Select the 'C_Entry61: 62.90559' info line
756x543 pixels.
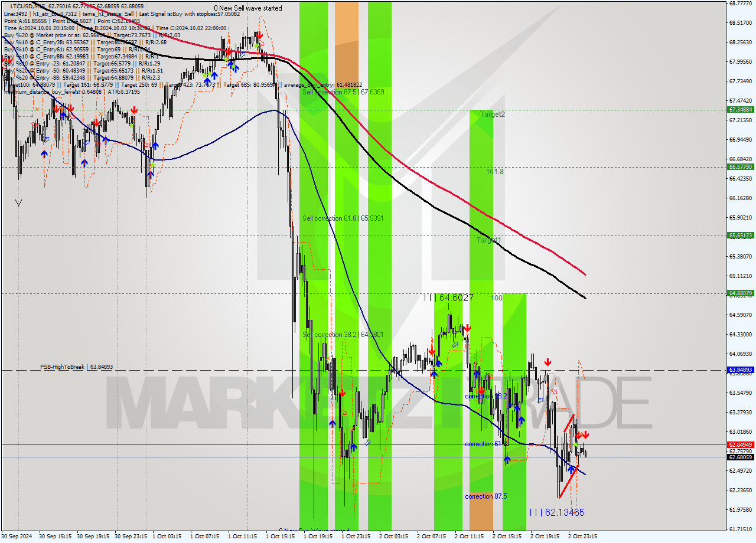[77, 50]
